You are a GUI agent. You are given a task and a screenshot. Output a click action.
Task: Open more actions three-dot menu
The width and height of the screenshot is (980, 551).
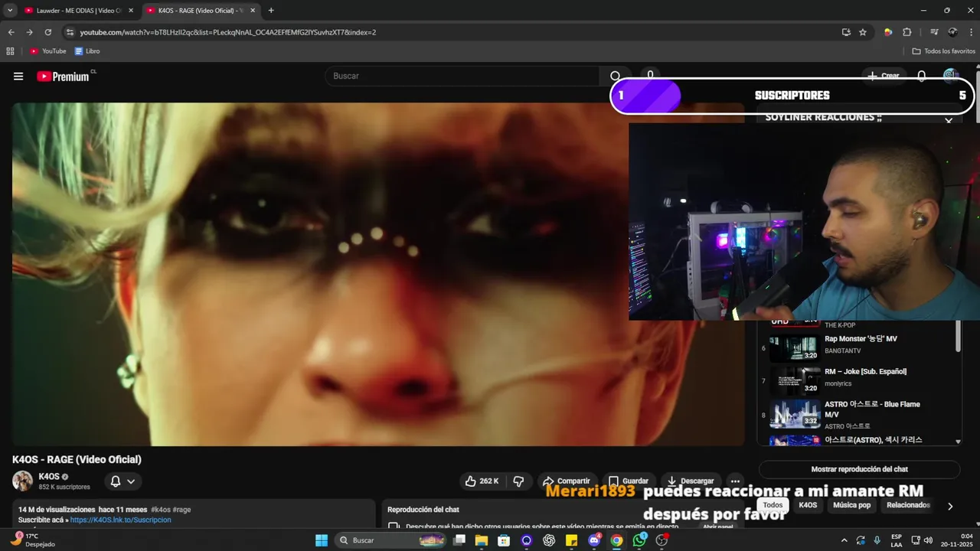(x=735, y=481)
